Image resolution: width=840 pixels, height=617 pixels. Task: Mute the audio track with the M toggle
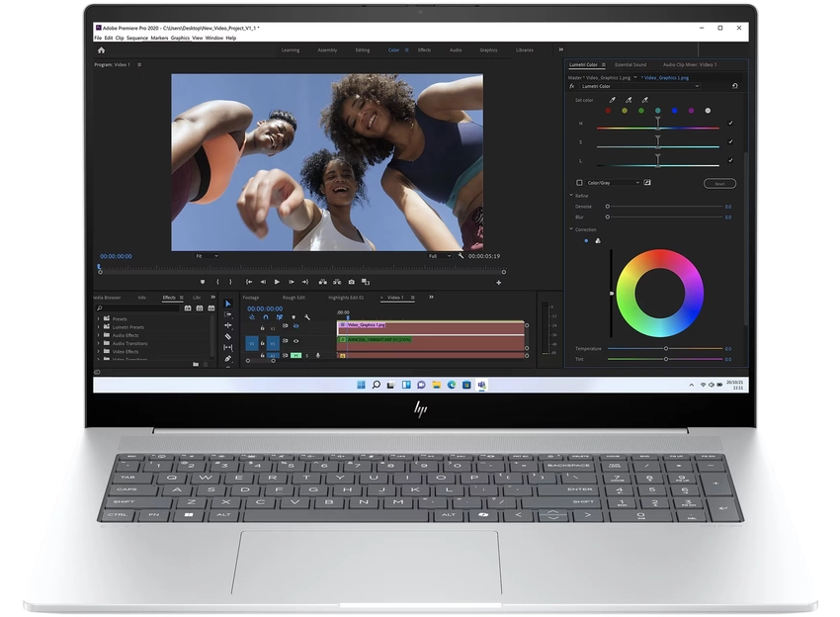tap(296, 355)
